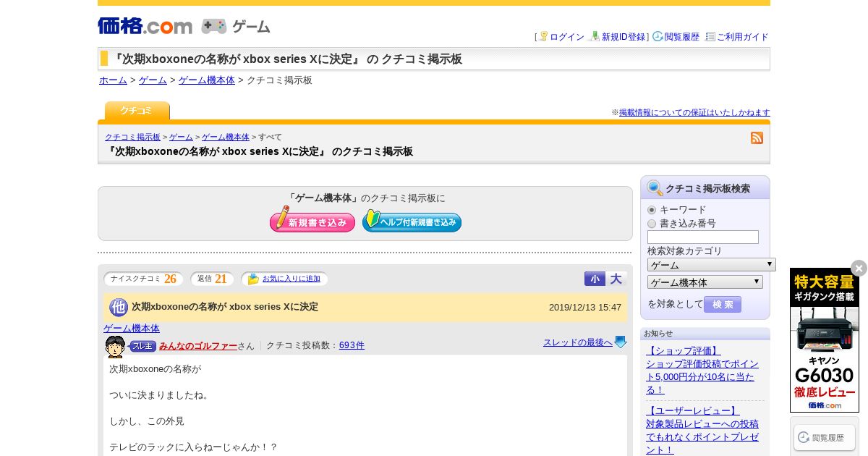Click floating 閲覧履歴 button at bottom right

coord(825,437)
